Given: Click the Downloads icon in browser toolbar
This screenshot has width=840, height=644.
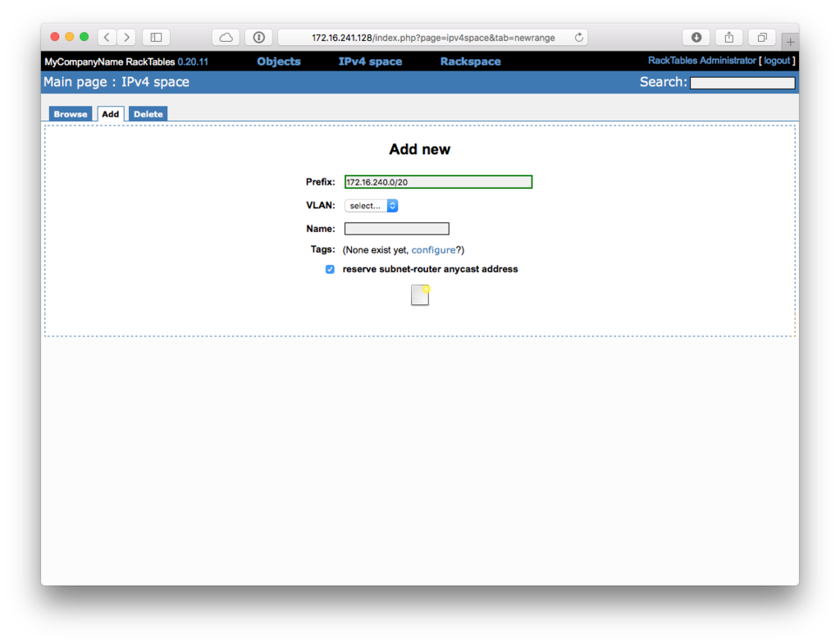Looking at the screenshot, I should [696, 37].
